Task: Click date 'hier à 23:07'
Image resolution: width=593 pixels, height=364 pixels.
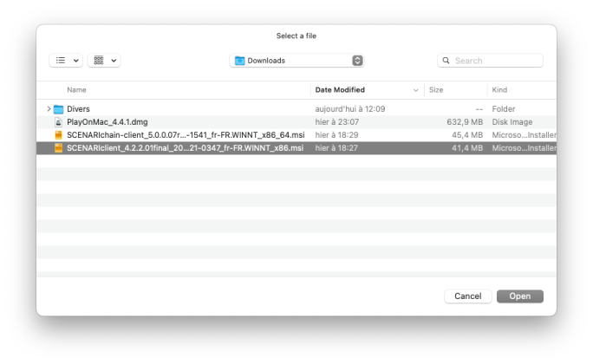Action: point(337,122)
